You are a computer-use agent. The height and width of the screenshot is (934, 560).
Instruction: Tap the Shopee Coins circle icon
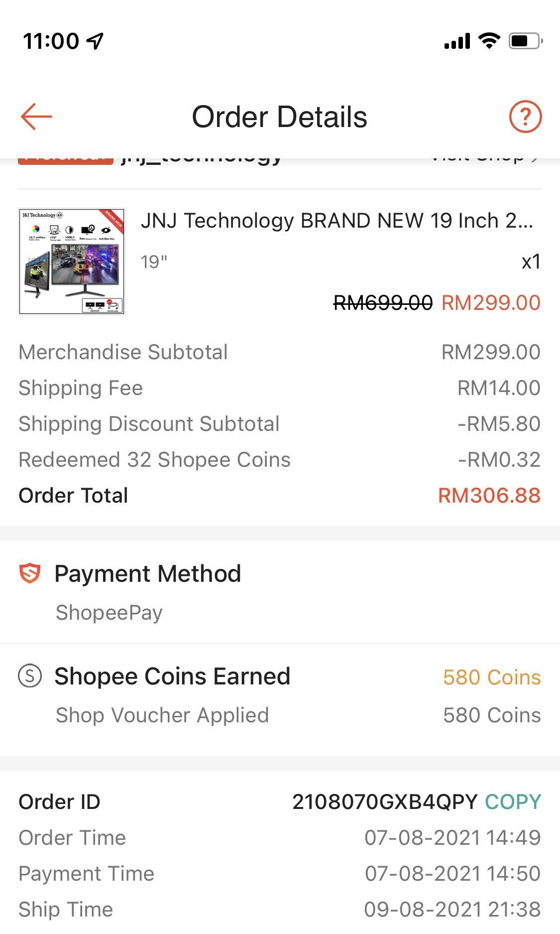click(x=30, y=676)
